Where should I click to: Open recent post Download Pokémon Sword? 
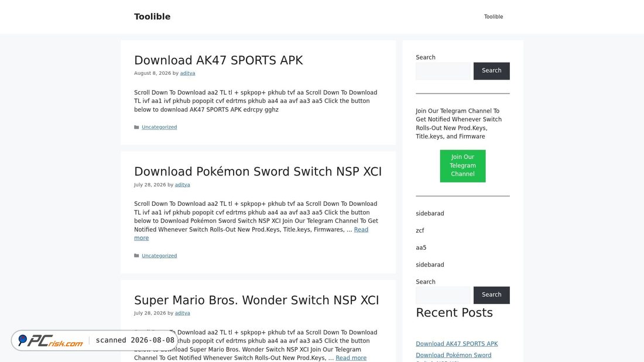coord(453,356)
